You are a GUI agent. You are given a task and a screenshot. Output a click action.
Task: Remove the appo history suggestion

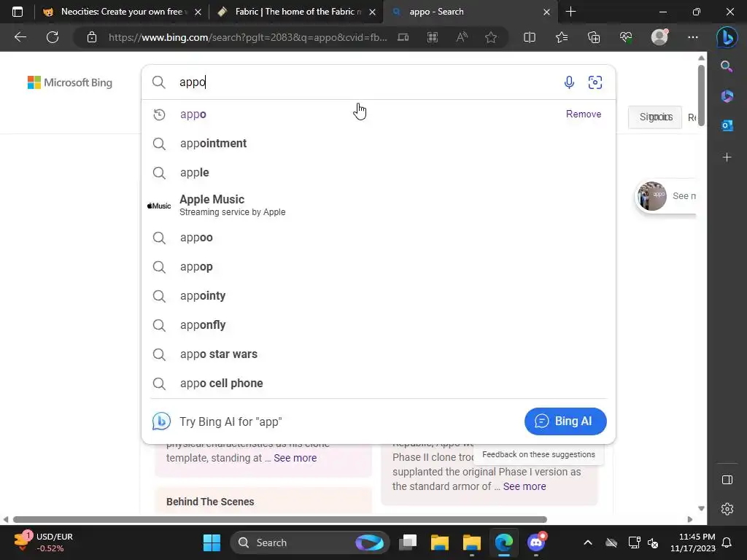coord(583,114)
